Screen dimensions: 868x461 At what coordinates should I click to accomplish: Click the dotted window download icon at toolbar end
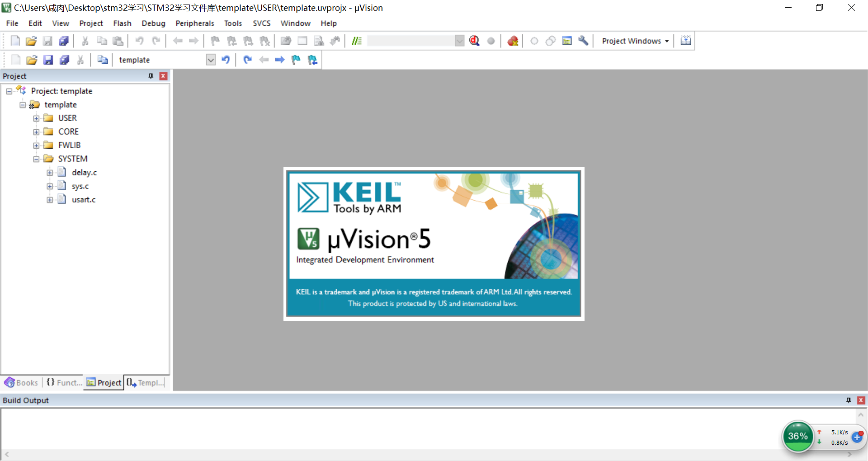pos(686,41)
